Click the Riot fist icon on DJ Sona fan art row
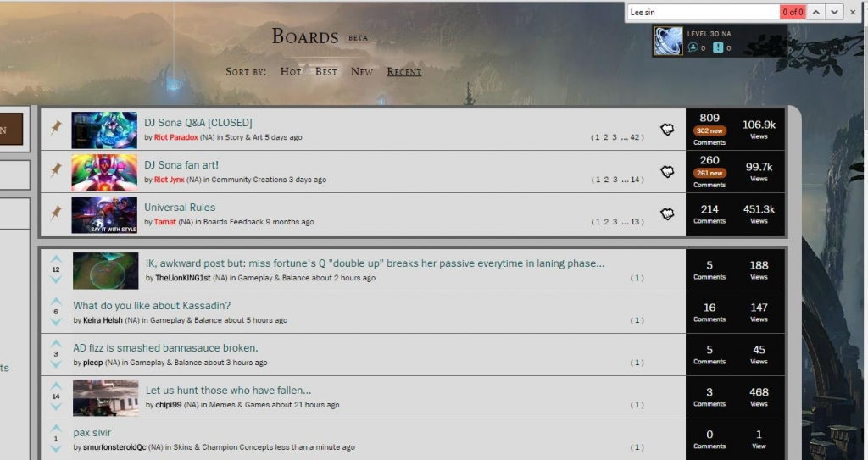The height and width of the screenshot is (460, 868). click(x=667, y=172)
